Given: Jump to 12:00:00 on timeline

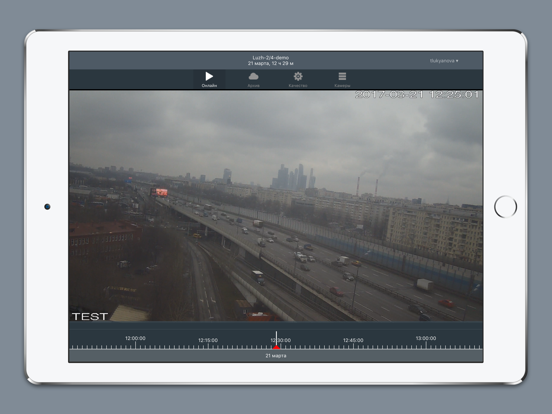Looking at the screenshot, I should pyautogui.click(x=135, y=338).
